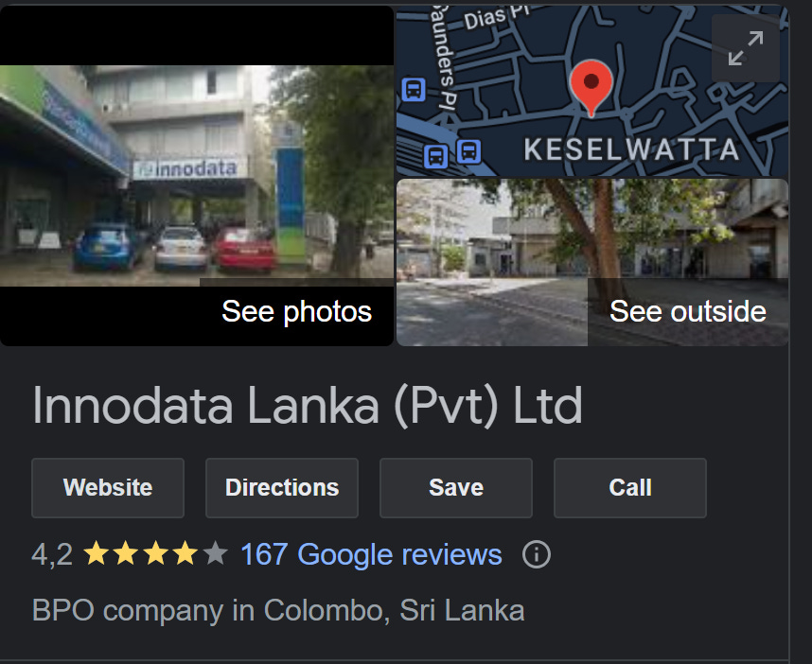Get Directions to Innodata Lanka
The image size is (812, 664).
282,488
